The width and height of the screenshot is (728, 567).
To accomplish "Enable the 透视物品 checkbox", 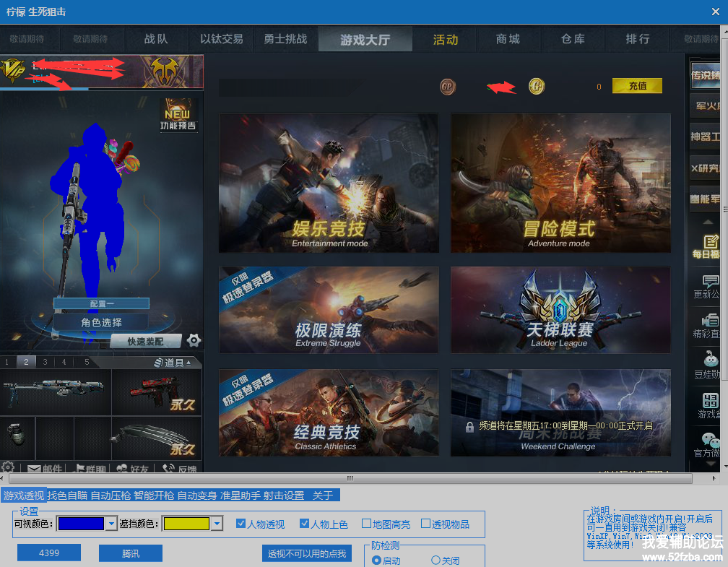I will pos(425,524).
